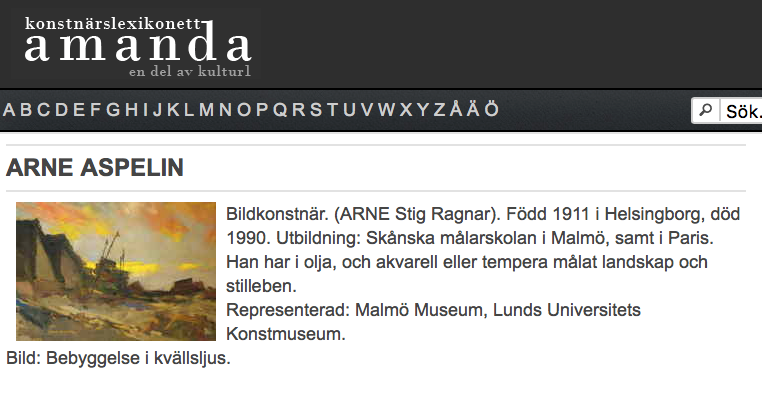762x400 pixels.
Task: Browse letter Z artist listing
Action: (439, 110)
